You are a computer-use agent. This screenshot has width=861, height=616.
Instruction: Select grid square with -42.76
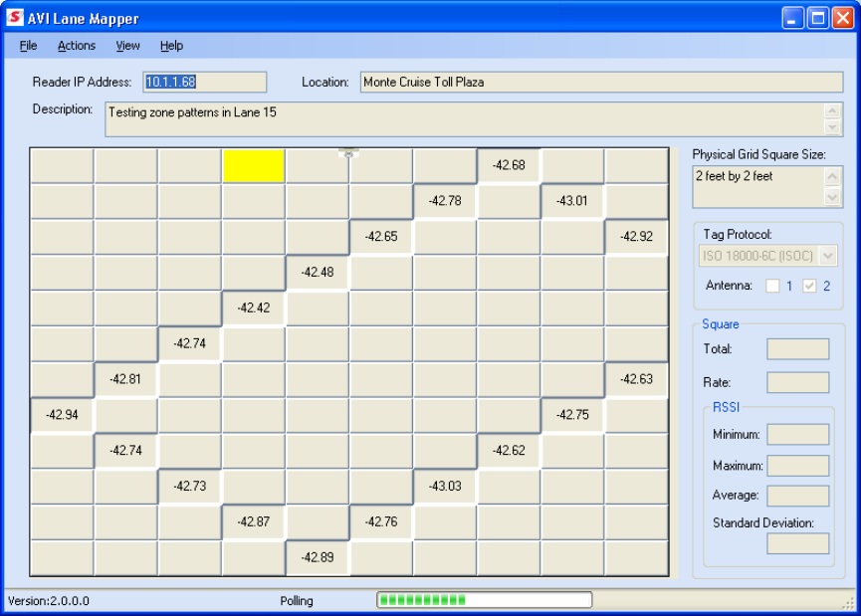[381, 522]
